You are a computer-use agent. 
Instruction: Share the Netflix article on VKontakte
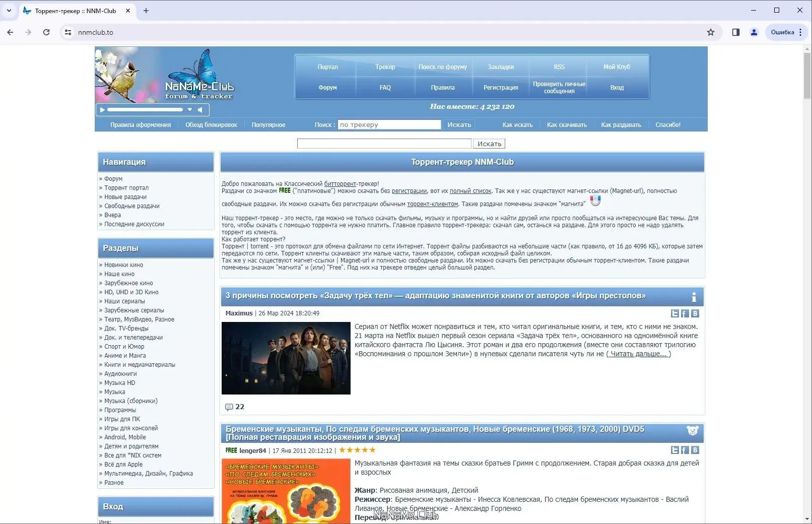coord(695,313)
